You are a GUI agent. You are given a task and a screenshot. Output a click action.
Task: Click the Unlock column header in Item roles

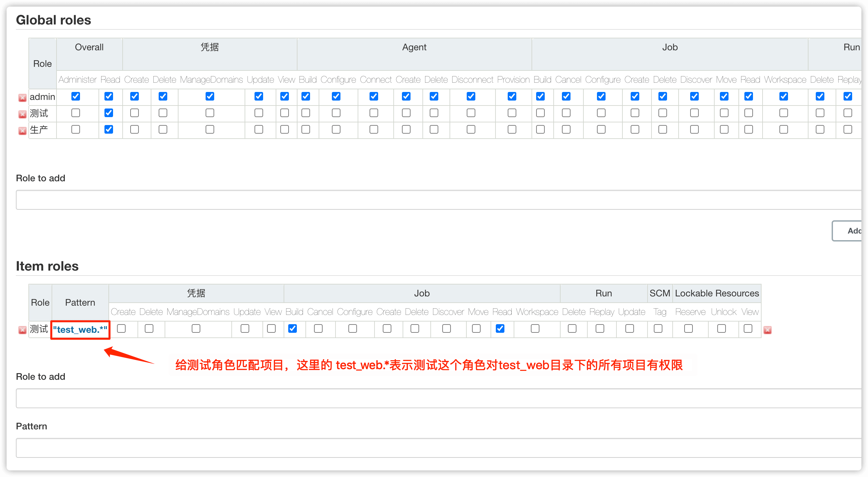[724, 312]
